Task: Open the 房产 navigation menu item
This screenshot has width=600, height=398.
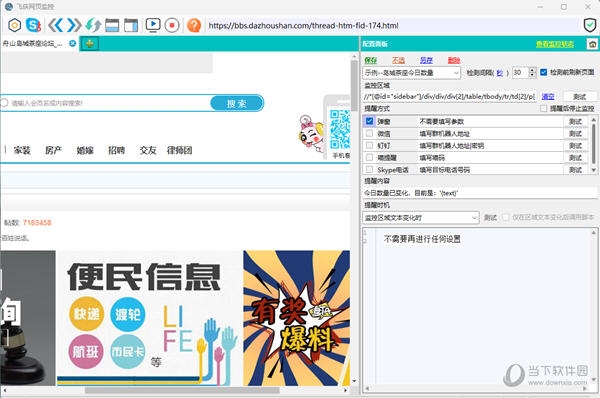Action: tap(53, 150)
